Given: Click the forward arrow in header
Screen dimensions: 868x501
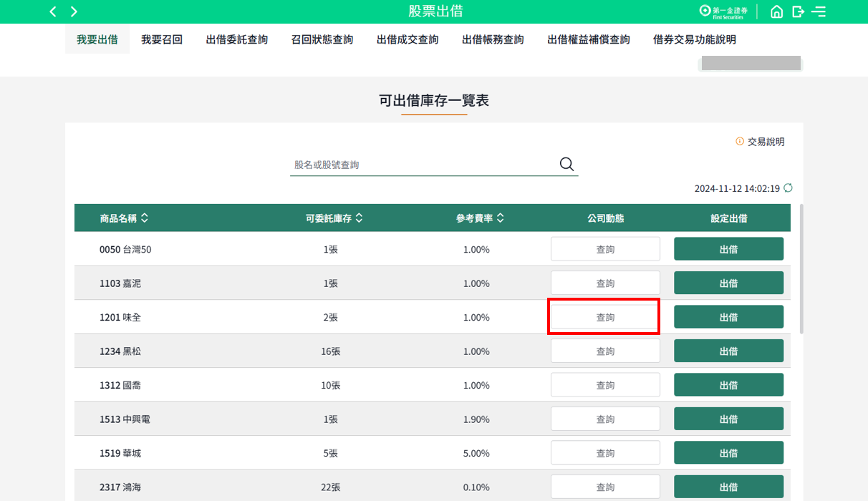Looking at the screenshot, I should (74, 11).
